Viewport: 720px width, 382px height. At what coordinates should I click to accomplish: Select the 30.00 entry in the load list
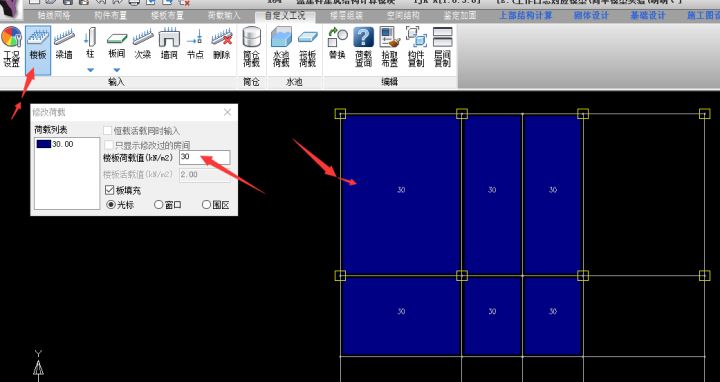(x=62, y=144)
